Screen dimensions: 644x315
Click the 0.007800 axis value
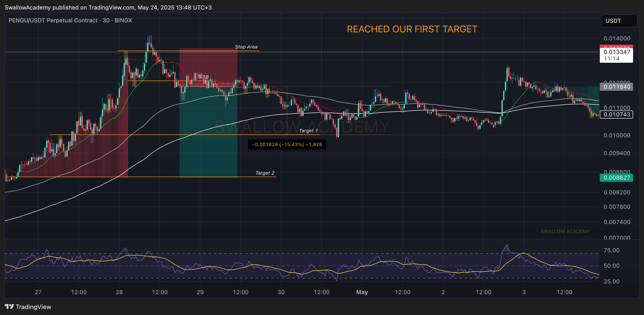coord(617,207)
